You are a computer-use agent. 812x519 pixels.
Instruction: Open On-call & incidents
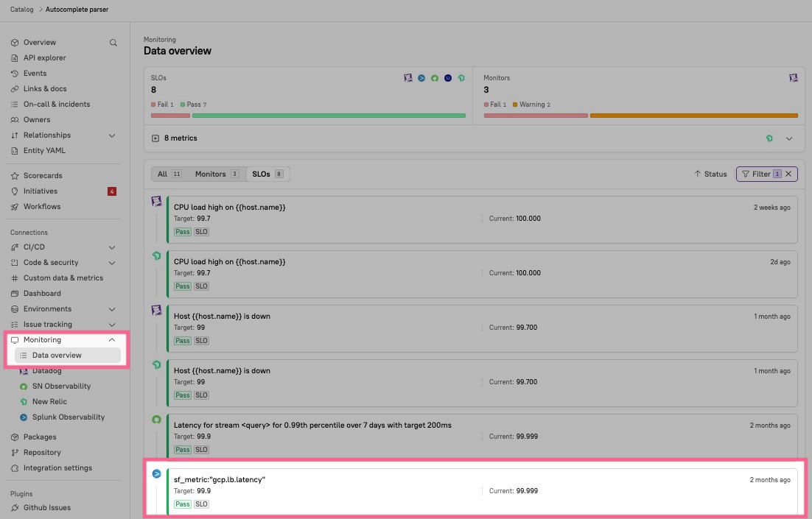(57, 104)
